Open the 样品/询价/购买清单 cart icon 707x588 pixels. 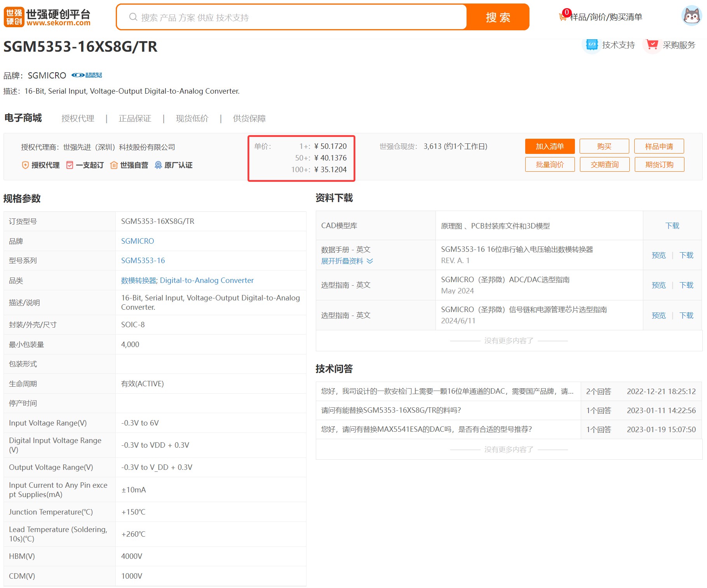pos(562,16)
